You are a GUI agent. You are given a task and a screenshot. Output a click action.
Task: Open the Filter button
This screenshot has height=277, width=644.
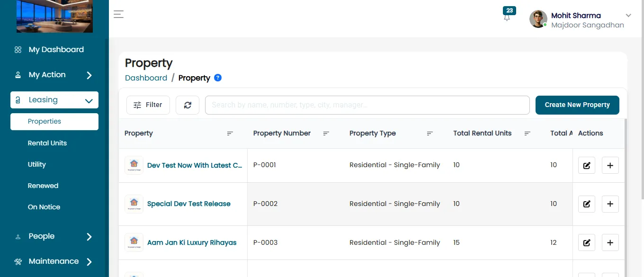tap(148, 105)
